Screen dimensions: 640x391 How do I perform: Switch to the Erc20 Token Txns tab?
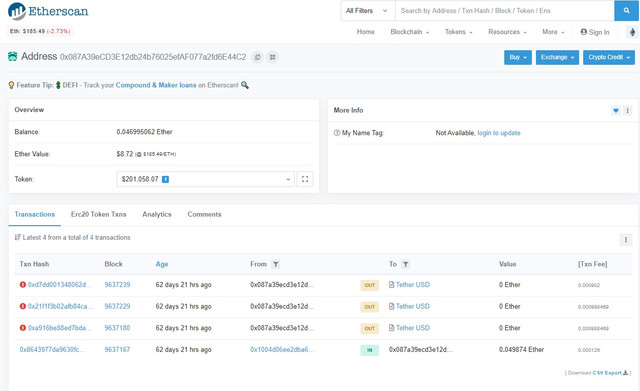[98, 214]
